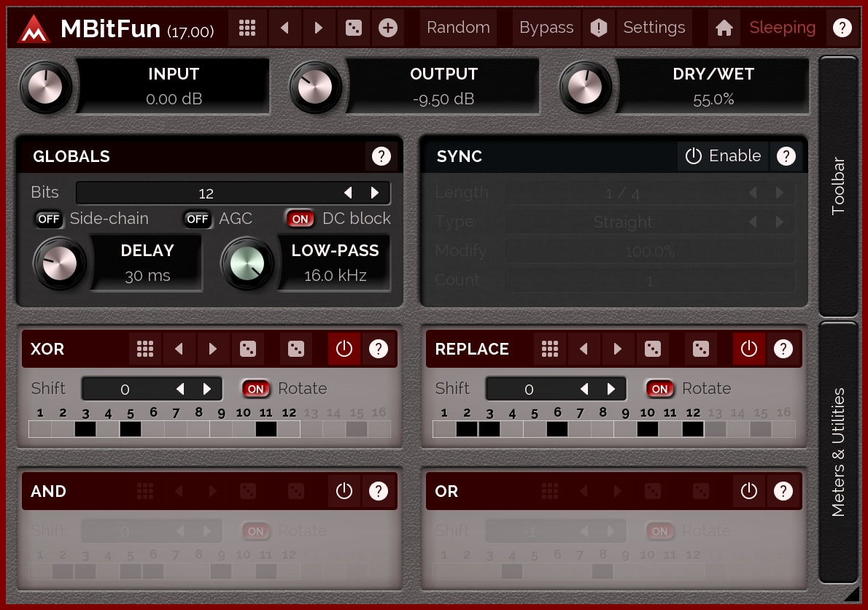Open the GLOBALS help question mark
Image resolution: width=868 pixels, height=610 pixels.
381,156
